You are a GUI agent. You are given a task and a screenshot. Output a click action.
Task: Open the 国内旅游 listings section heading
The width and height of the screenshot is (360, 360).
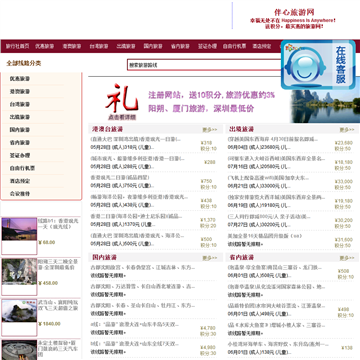tap(104, 257)
